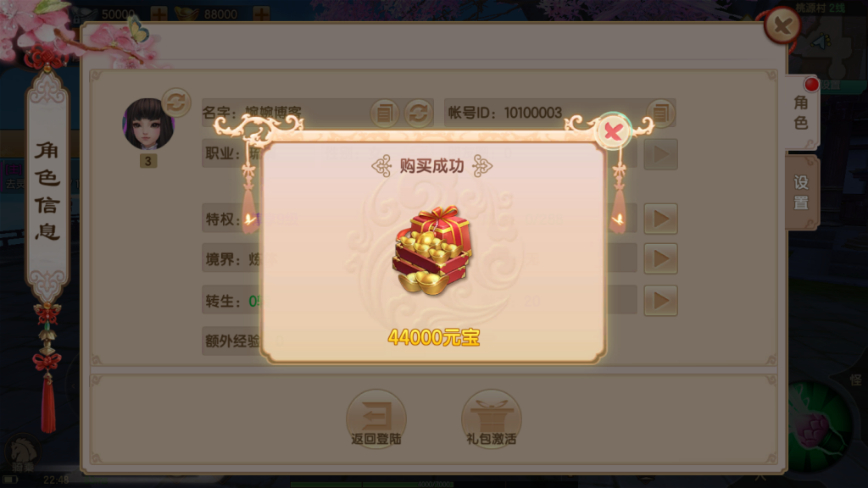868x488 pixels.
Task: Click the rename refresh icon beside name
Action: (x=419, y=113)
